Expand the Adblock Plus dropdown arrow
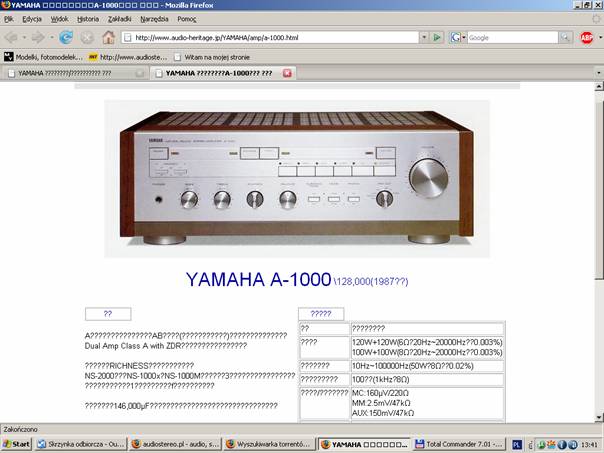The image size is (604, 453). tap(600, 37)
